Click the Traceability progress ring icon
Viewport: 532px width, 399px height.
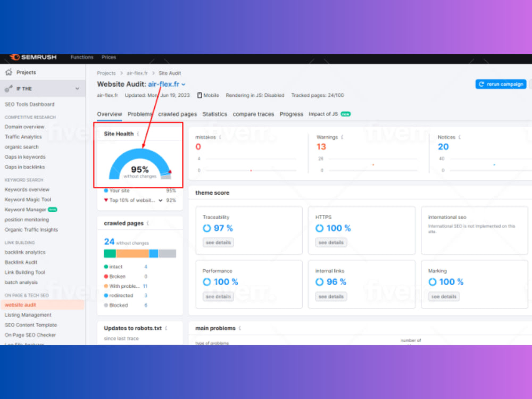point(206,228)
